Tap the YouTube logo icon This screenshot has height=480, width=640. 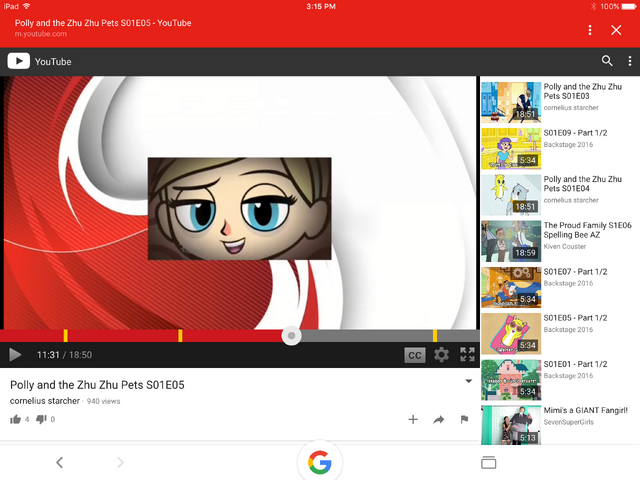[x=18, y=61]
